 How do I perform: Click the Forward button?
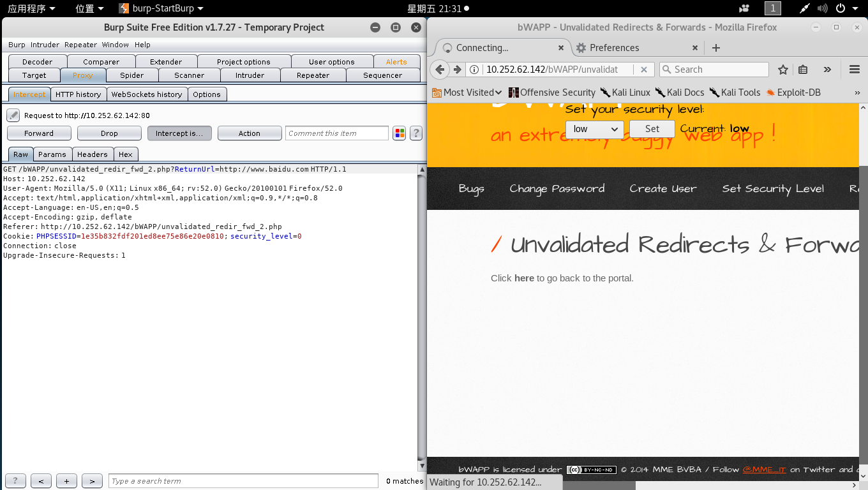39,133
